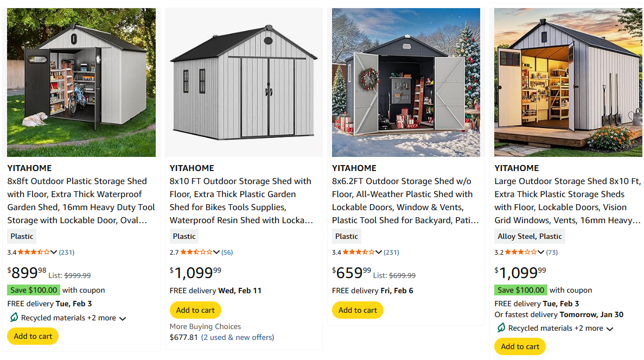Click star rating of the 8x8ft shed
This screenshot has width=644, height=360.
[x=33, y=252]
